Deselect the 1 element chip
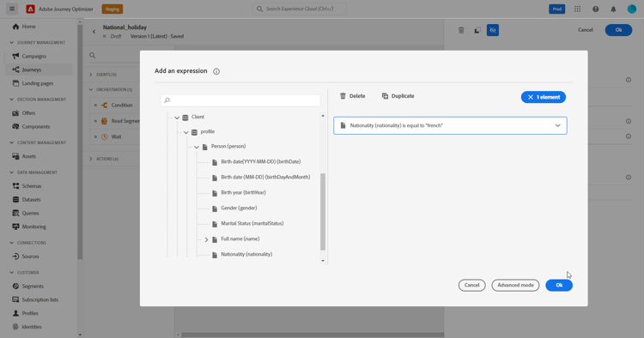 (544, 97)
